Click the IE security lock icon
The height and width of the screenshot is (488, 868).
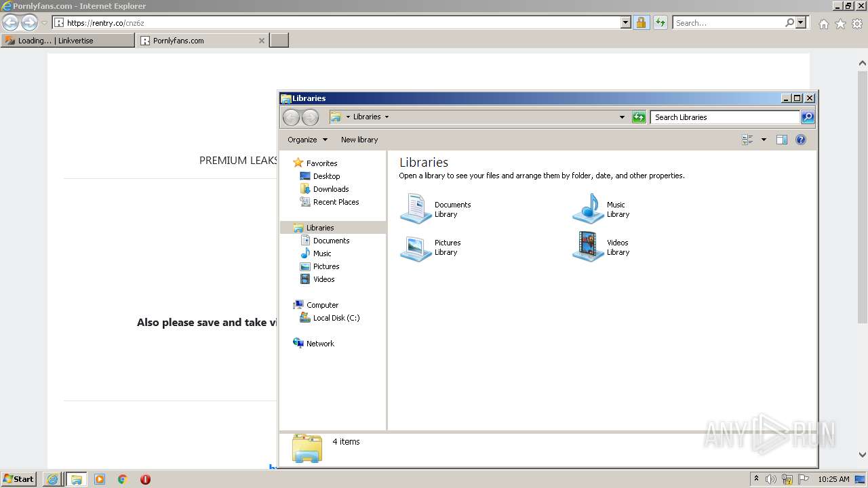[x=641, y=22]
